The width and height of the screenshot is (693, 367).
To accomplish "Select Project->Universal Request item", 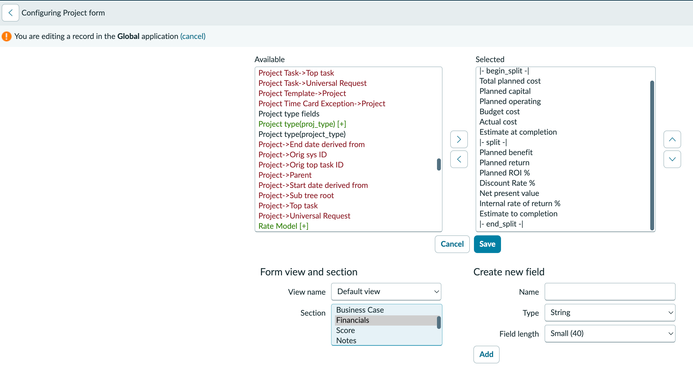I will [304, 215].
